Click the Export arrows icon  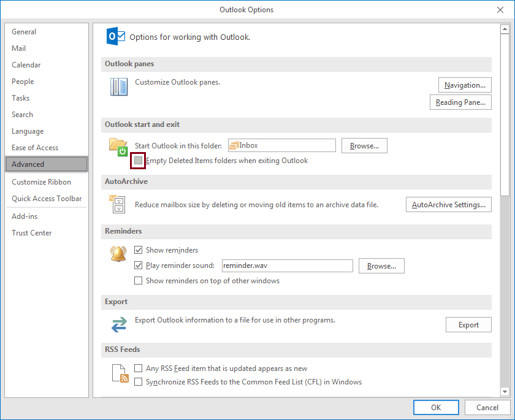pyautogui.click(x=119, y=324)
